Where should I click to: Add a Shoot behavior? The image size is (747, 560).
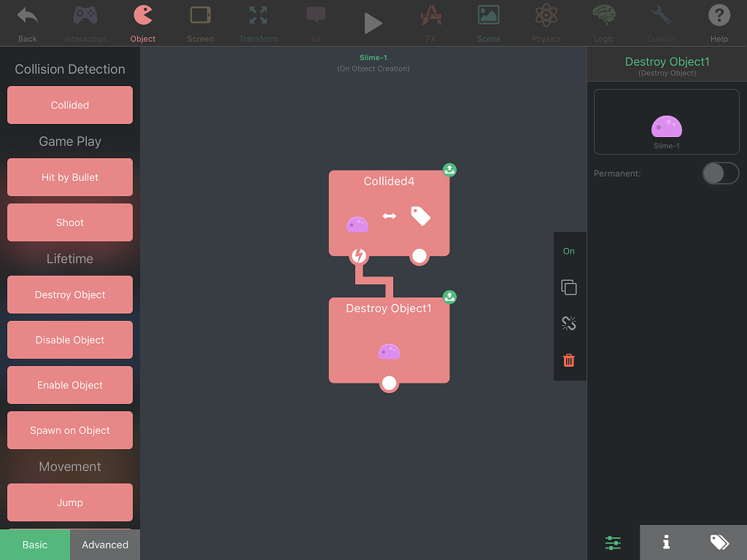click(70, 222)
